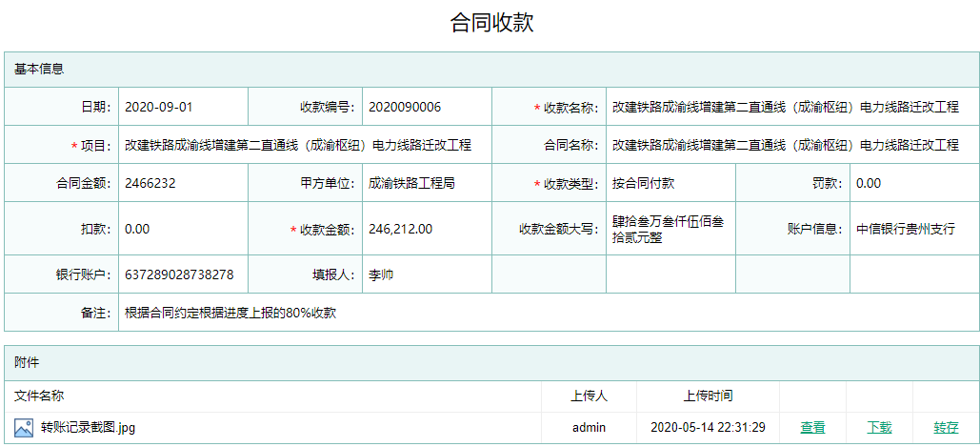Click the 0.00 value in the 罚款 field
This screenshot has height=447, width=980.
[869, 183]
